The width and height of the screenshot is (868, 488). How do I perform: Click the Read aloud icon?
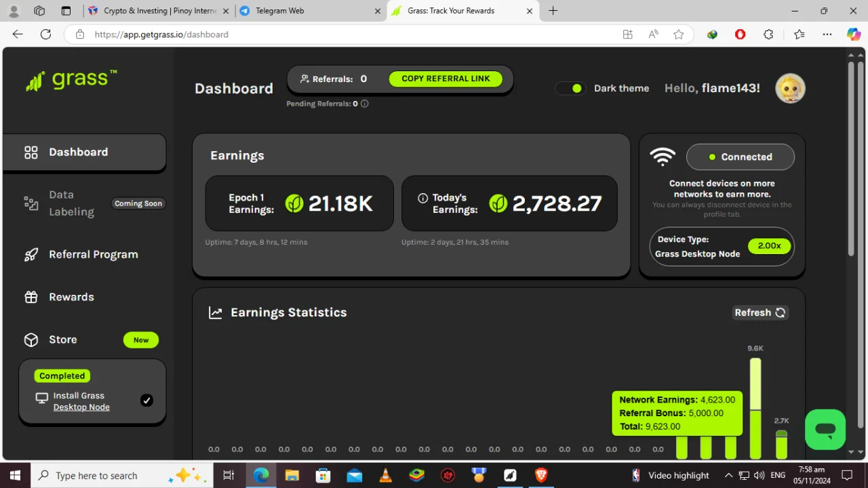point(654,35)
